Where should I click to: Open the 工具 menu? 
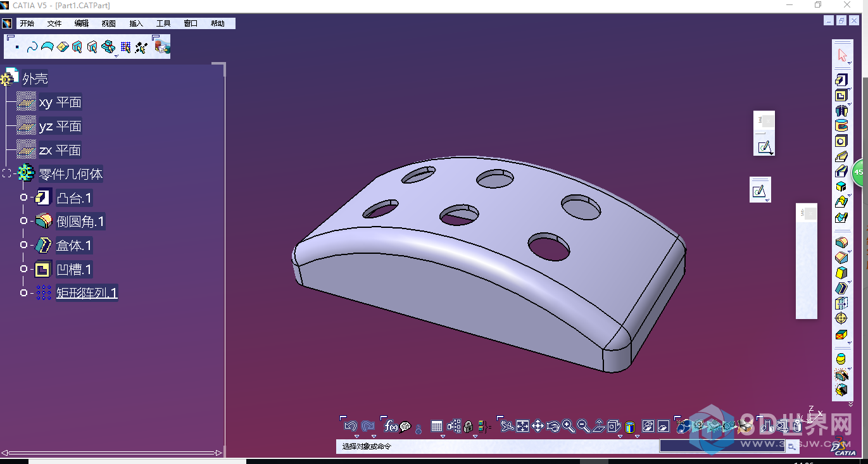tap(163, 23)
